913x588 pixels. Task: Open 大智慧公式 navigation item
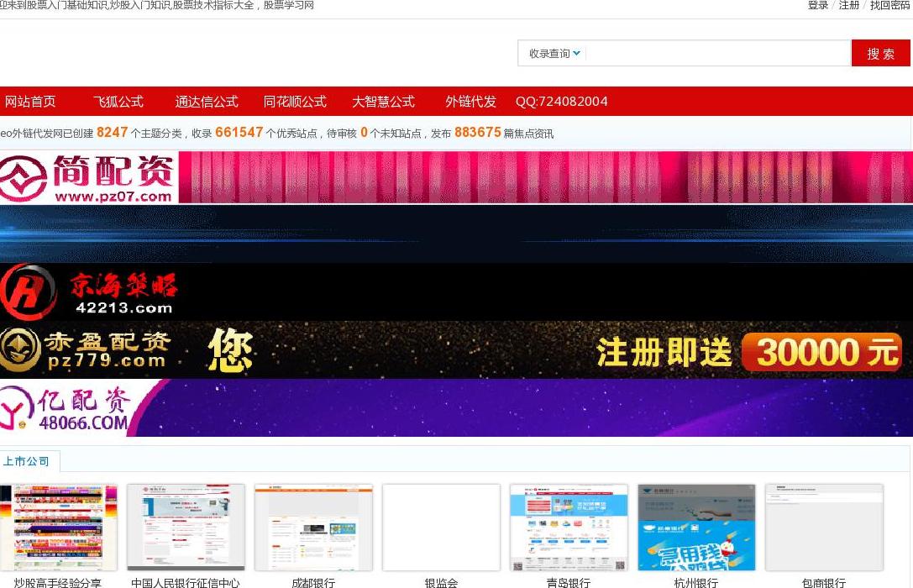click(383, 102)
